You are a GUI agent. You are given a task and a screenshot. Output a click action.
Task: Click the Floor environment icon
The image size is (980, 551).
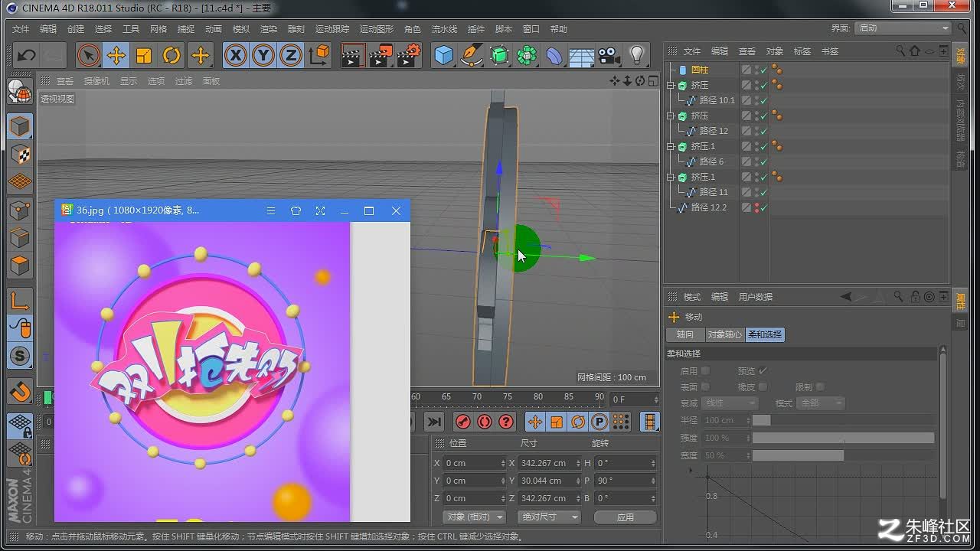click(x=582, y=55)
